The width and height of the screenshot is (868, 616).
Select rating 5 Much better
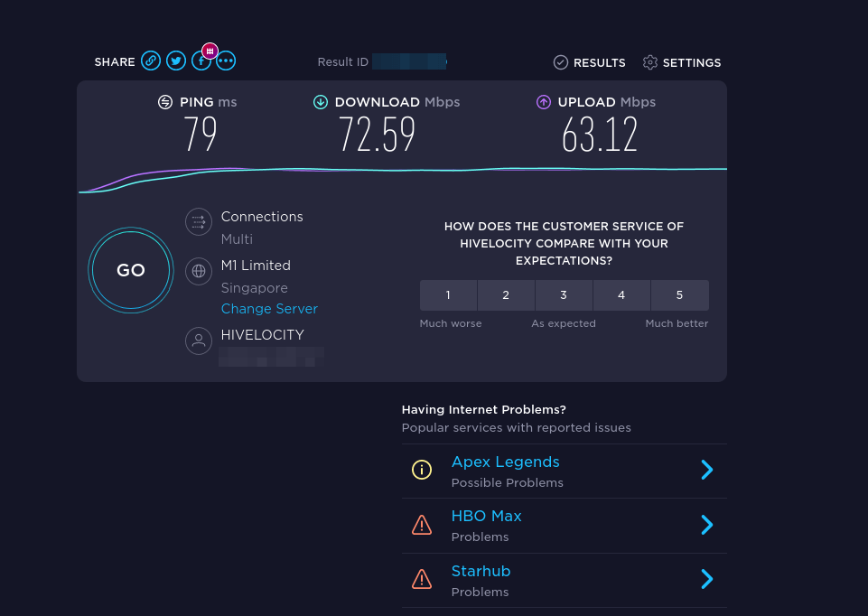[679, 295]
